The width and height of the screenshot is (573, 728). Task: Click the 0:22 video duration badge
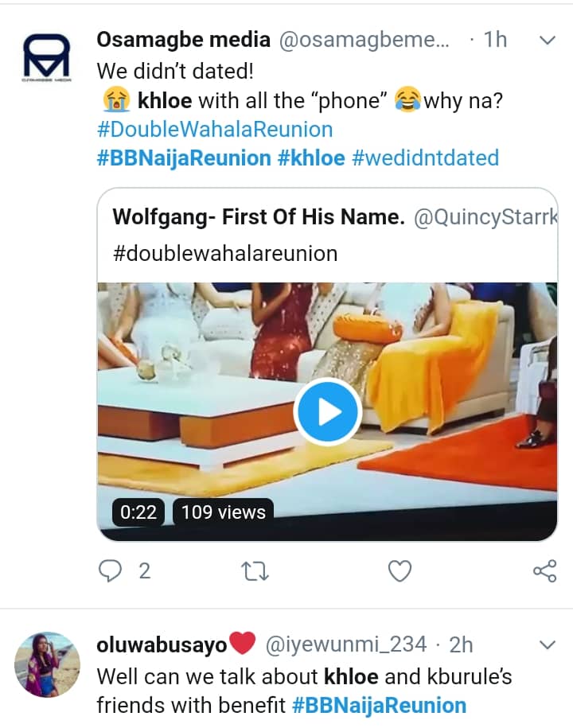138,512
